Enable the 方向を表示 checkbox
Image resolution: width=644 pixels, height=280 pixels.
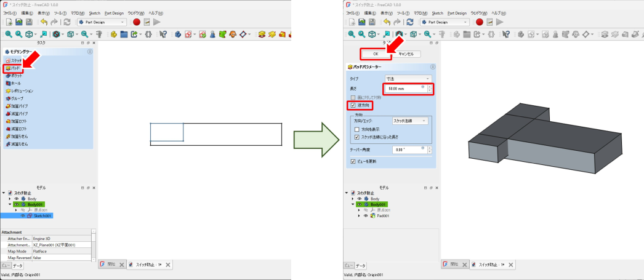pyautogui.click(x=357, y=130)
